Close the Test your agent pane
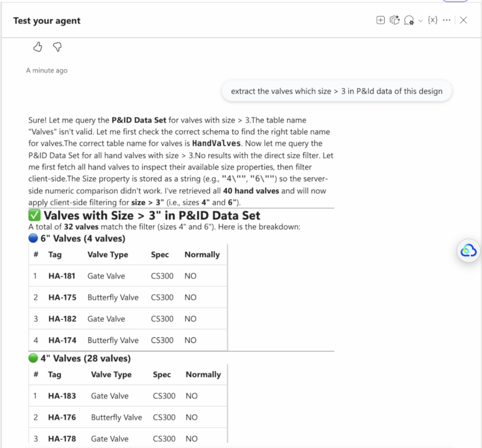482x448 pixels. 463,20
